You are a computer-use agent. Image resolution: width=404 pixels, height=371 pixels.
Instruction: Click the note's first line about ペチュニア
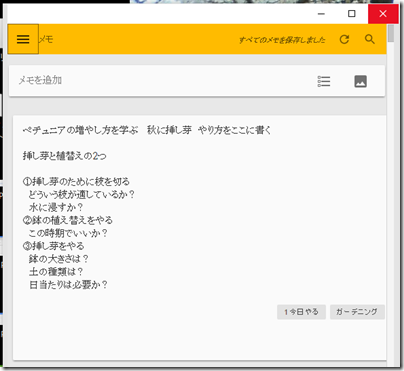coord(147,130)
